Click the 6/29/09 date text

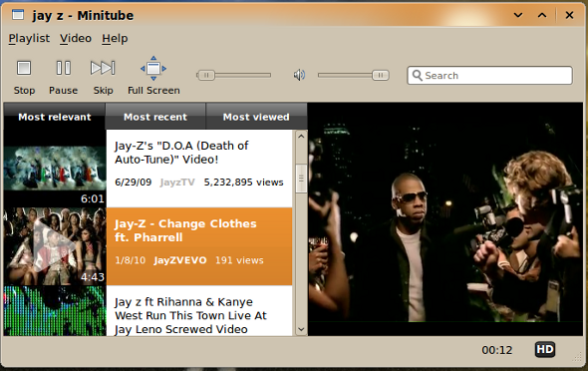tap(134, 183)
